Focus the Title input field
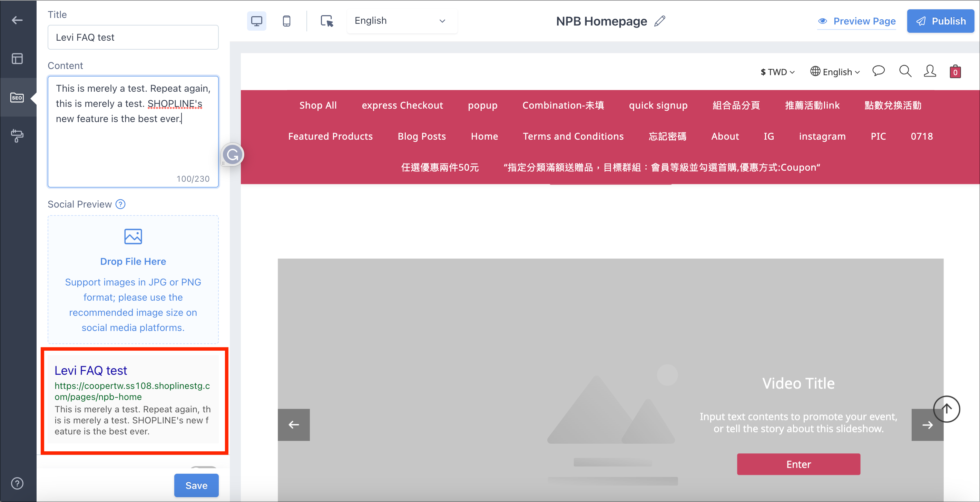 coord(133,37)
